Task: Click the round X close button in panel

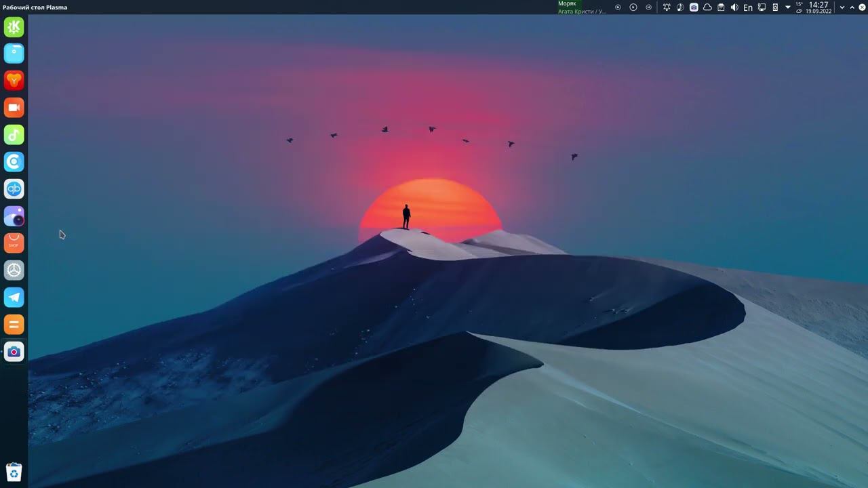Action: (863, 7)
